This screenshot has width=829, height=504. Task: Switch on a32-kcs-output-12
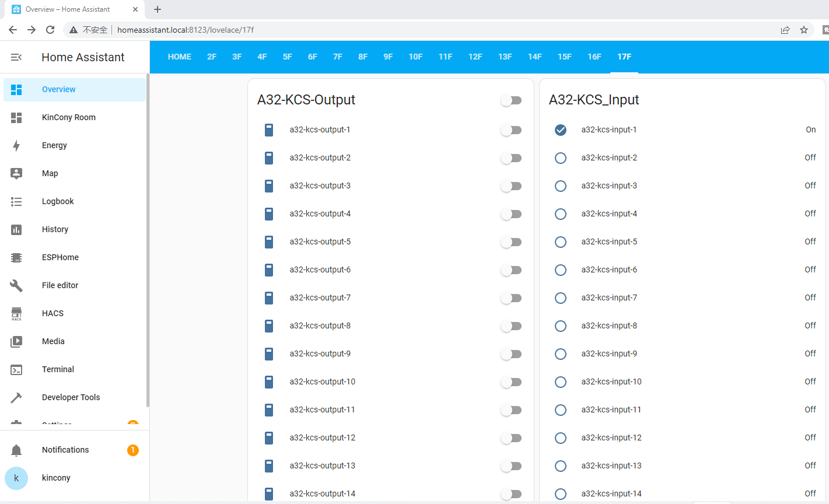coord(511,438)
